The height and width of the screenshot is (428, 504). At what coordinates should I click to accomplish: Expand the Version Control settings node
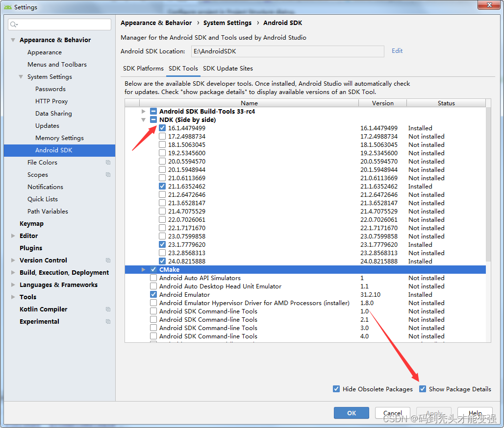point(13,261)
